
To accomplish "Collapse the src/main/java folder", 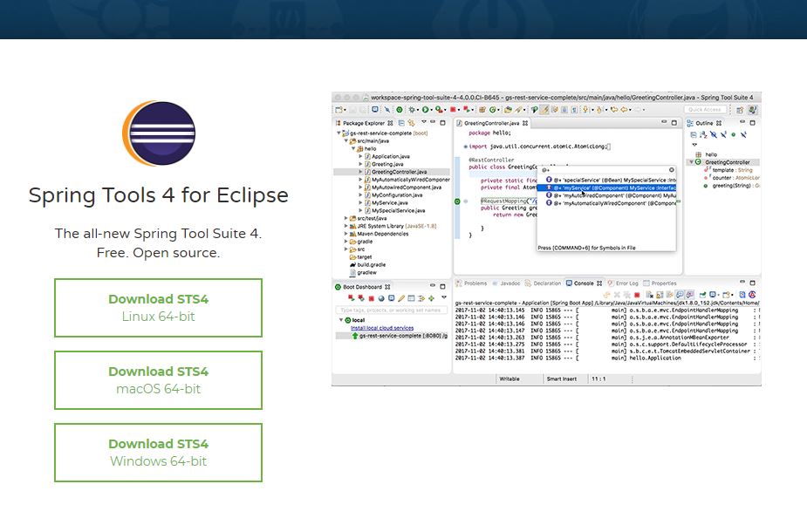I will [346, 141].
